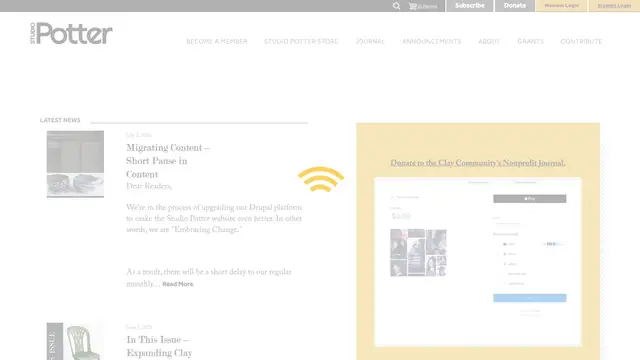Open the Contribute menu item
640x360 pixels.
(x=581, y=42)
